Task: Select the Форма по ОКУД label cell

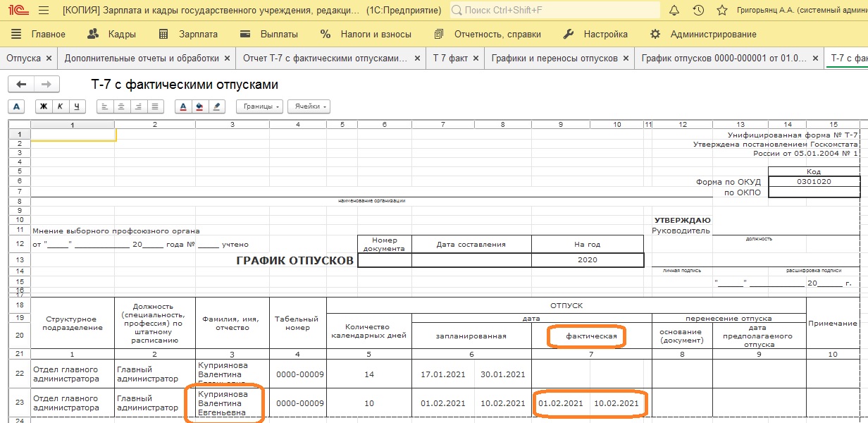Action: click(728, 181)
